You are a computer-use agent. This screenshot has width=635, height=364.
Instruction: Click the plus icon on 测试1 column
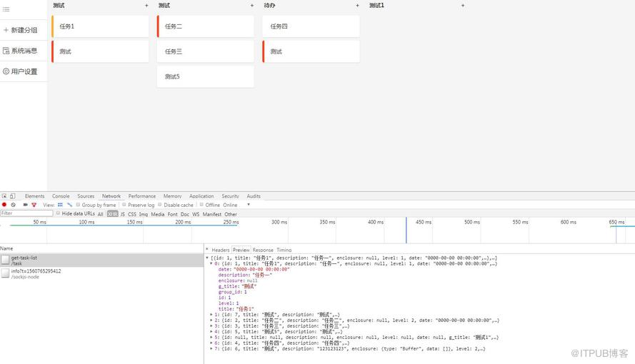(462, 6)
